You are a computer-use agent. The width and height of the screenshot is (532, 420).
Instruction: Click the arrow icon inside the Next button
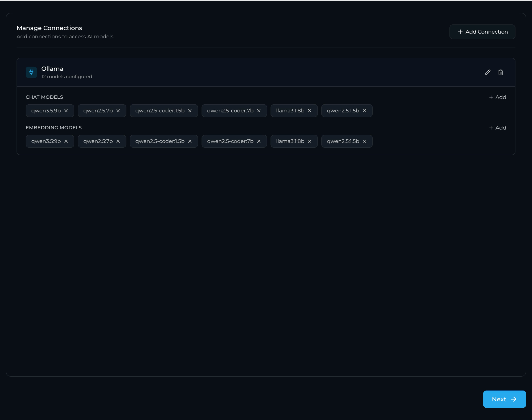514,399
